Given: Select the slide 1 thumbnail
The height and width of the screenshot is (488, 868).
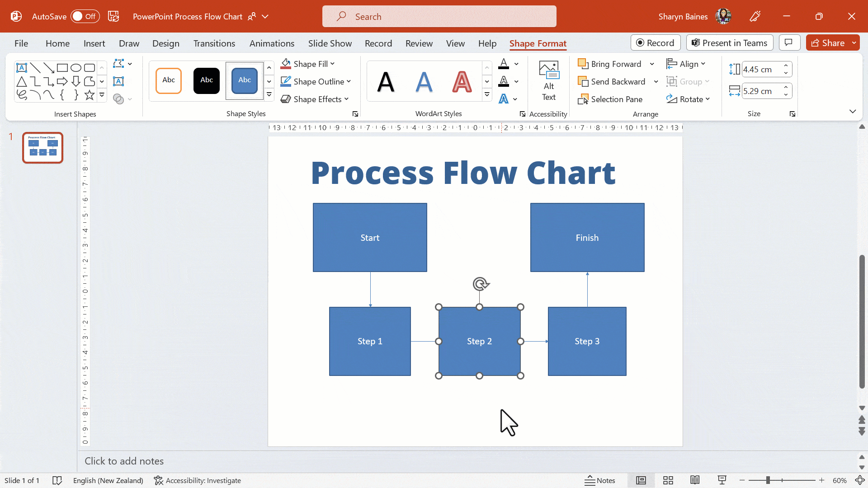Looking at the screenshot, I should [42, 147].
